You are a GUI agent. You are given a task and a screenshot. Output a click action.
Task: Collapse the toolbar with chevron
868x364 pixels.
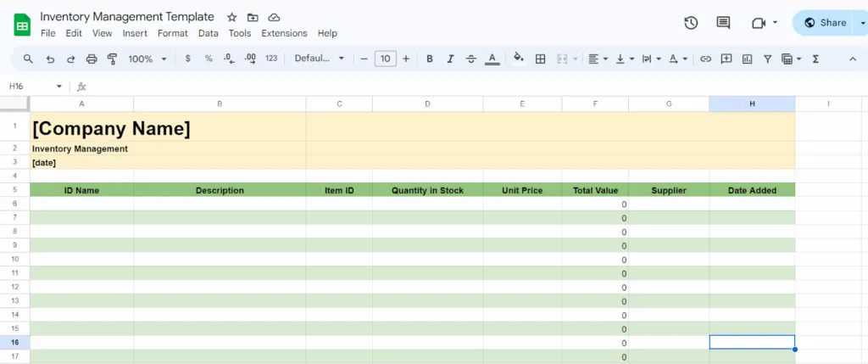click(853, 59)
